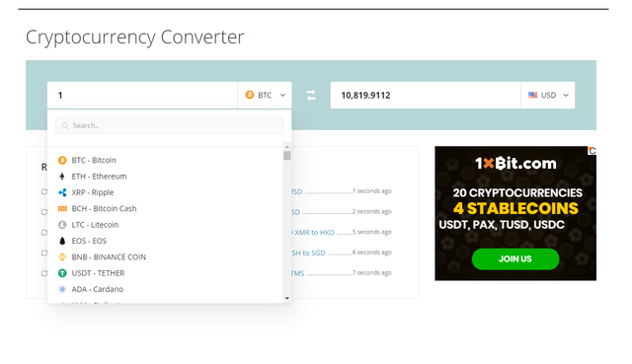Click the dropdown list scrollbar thumb
This screenshot has height=364, width=632.
287,156
